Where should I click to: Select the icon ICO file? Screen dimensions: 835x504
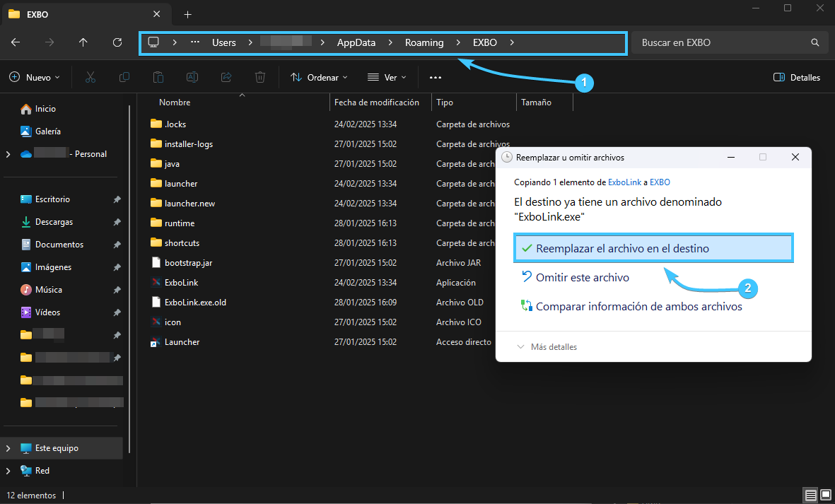[x=156, y=322]
